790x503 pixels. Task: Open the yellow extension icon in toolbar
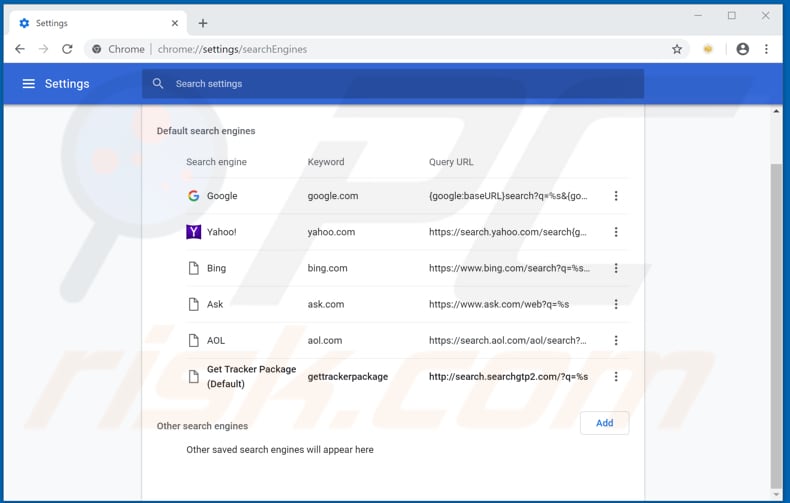(708, 49)
